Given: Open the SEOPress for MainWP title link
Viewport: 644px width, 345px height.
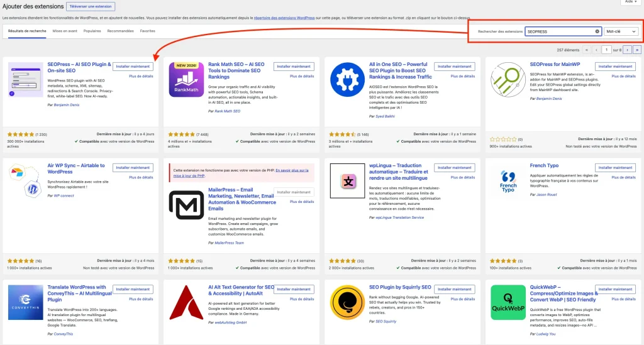Looking at the screenshot, I should tap(555, 64).
